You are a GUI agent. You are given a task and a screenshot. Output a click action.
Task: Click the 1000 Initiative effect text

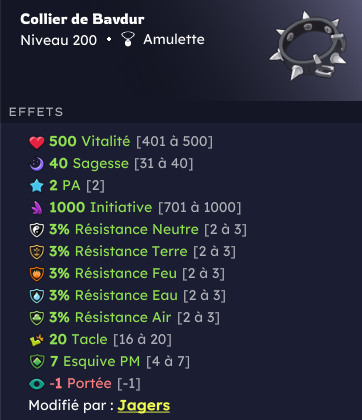[x=101, y=207]
